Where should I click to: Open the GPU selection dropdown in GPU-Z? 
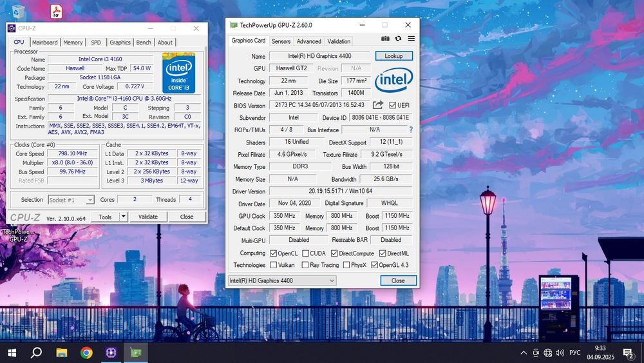(x=282, y=280)
